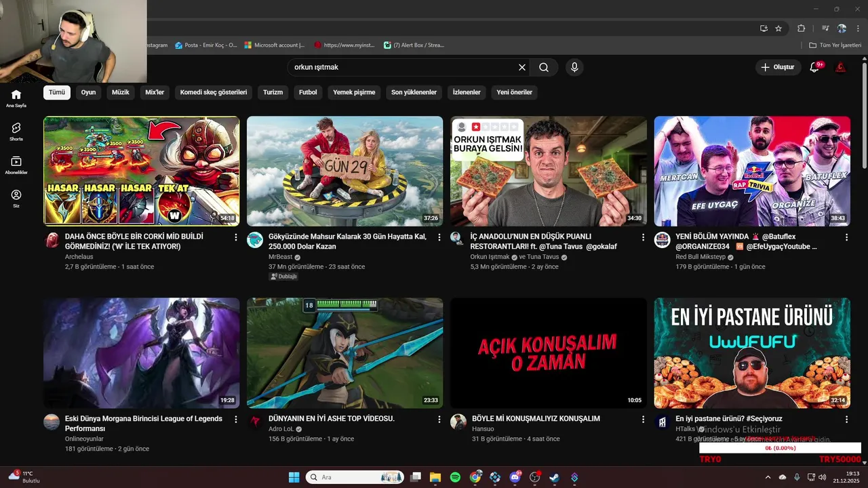Image resolution: width=868 pixels, height=488 pixels.
Task: Open the Windows Start menu
Action: point(294,477)
